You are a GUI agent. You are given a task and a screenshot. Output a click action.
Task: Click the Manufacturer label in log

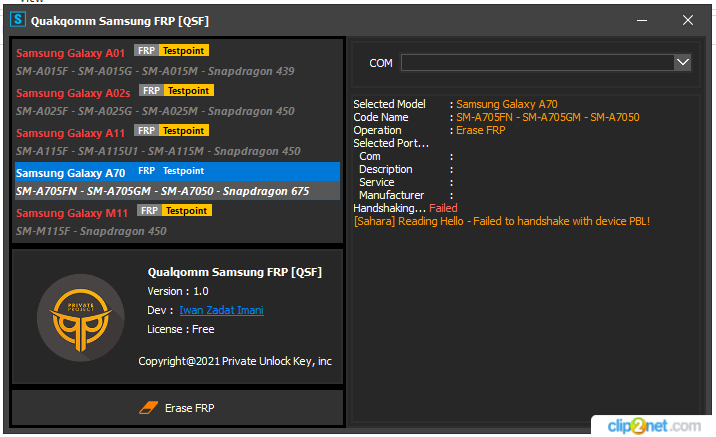(391, 195)
